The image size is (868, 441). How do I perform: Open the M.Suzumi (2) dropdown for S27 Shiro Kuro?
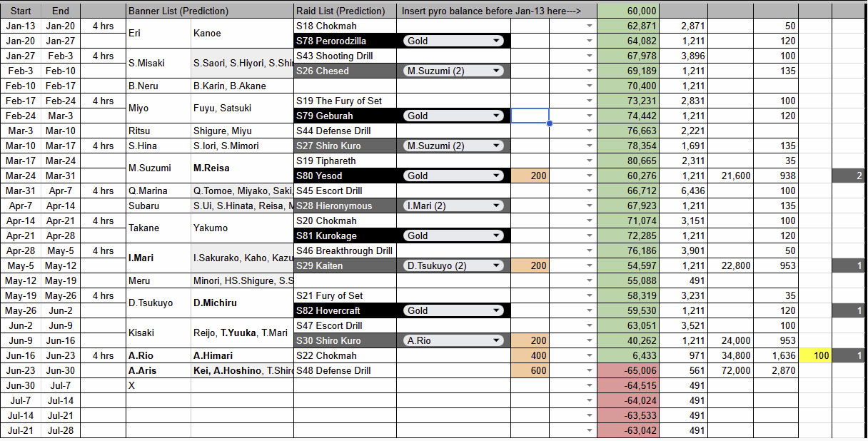pyautogui.click(x=453, y=146)
